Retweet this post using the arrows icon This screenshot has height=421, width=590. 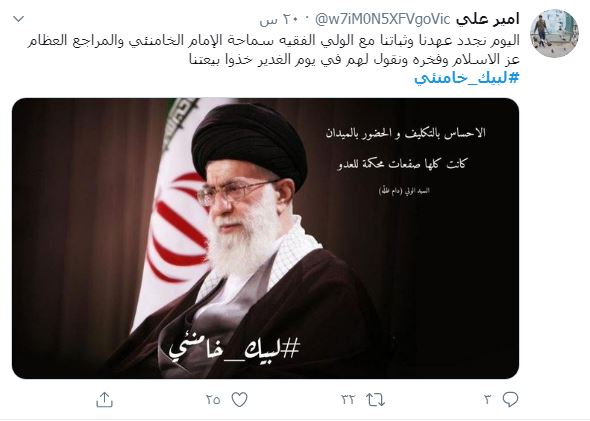pyautogui.click(x=376, y=400)
